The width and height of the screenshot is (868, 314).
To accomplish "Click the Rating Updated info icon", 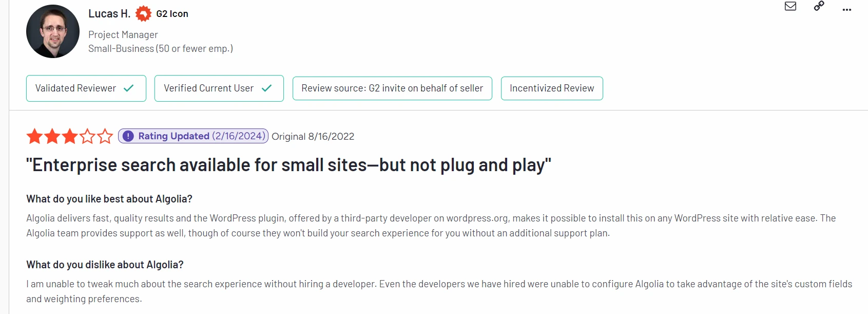I will tap(128, 136).
